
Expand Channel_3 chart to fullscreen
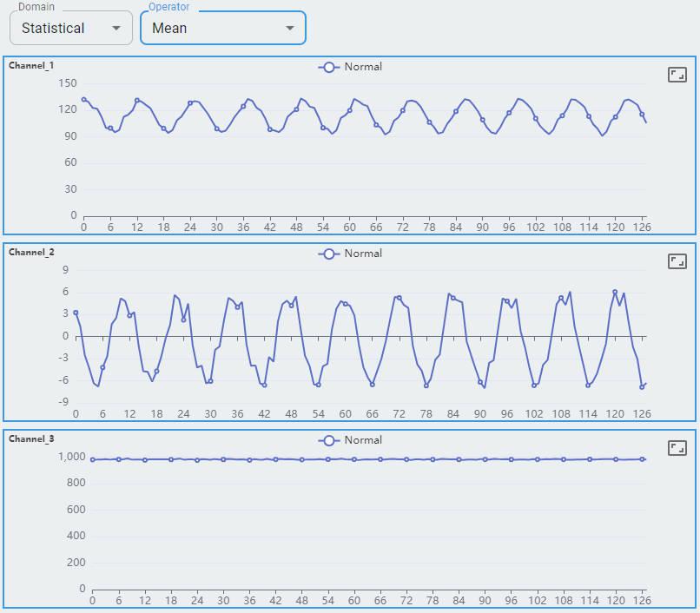[x=677, y=448]
